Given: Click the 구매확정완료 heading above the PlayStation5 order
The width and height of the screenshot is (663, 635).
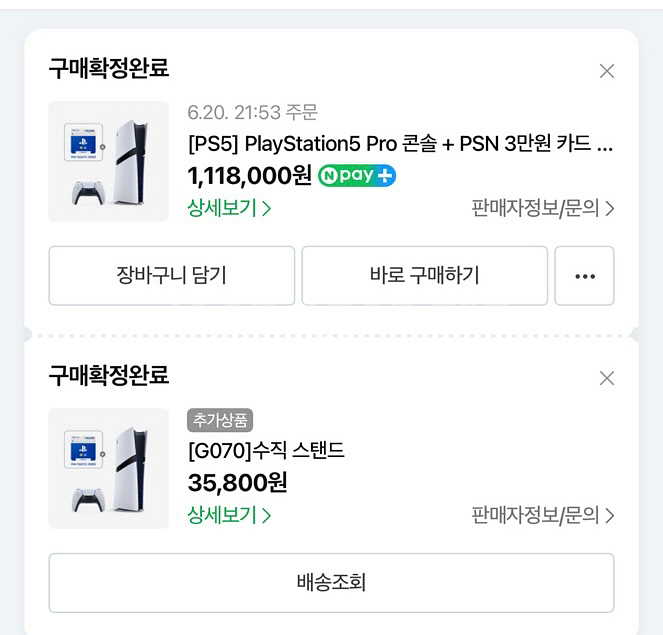Looking at the screenshot, I should pos(109,68).
